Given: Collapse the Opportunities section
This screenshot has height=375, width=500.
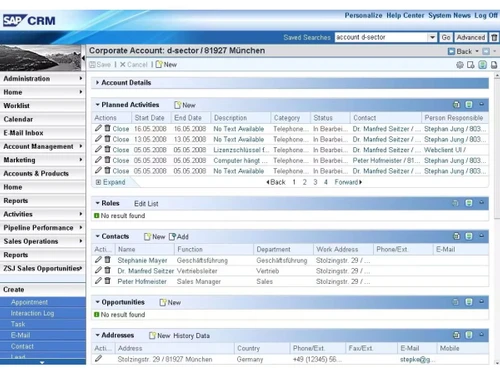Looking at the screenshot, I should pos(97,302).
